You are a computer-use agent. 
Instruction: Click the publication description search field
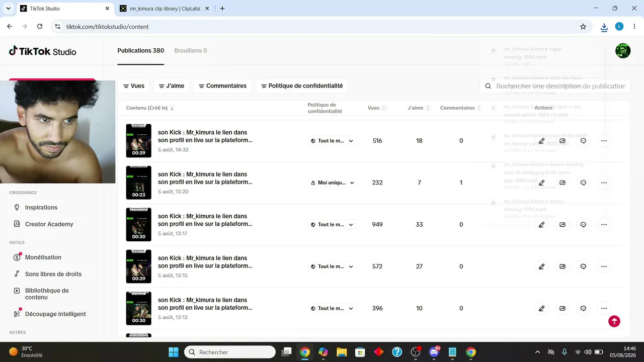click(x=554, y=86)
